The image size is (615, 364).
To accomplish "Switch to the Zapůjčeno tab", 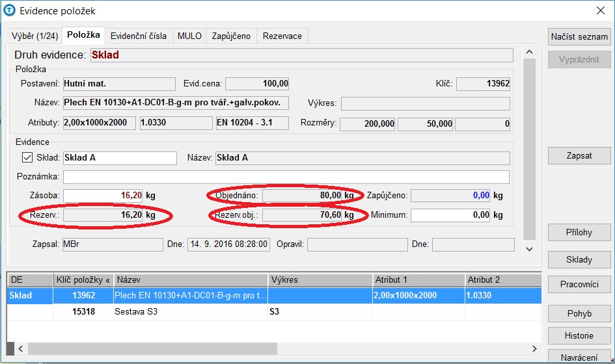I will [x=231, y=36].
